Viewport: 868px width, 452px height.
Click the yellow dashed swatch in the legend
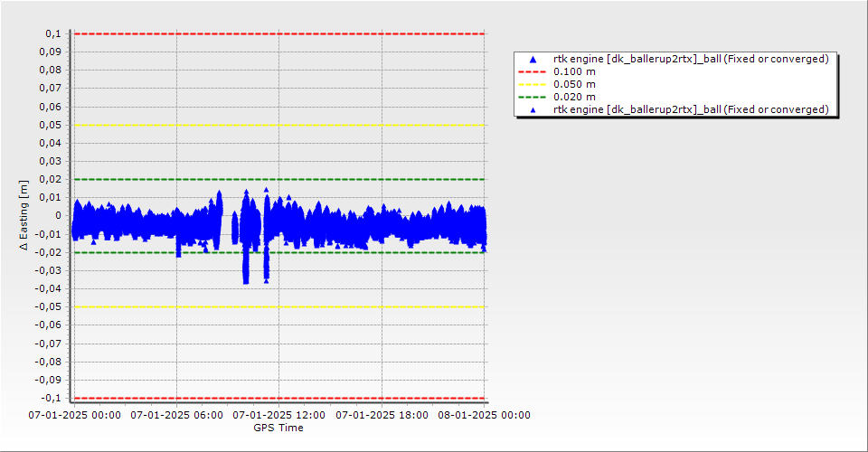click(532, 85)
